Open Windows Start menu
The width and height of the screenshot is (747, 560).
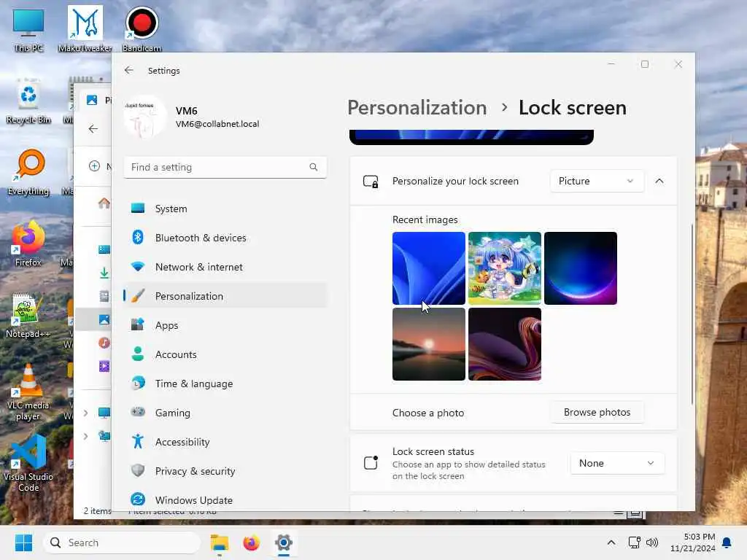coord(23,542)
